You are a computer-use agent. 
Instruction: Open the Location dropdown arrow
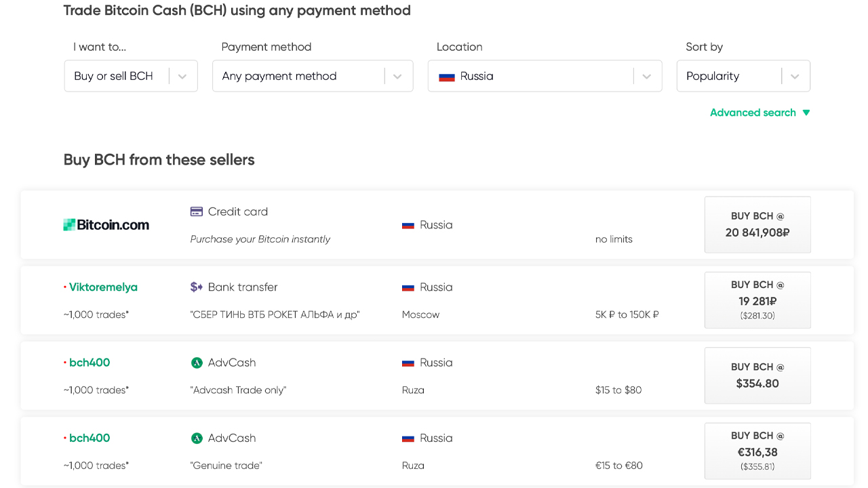tap(647, 77)
